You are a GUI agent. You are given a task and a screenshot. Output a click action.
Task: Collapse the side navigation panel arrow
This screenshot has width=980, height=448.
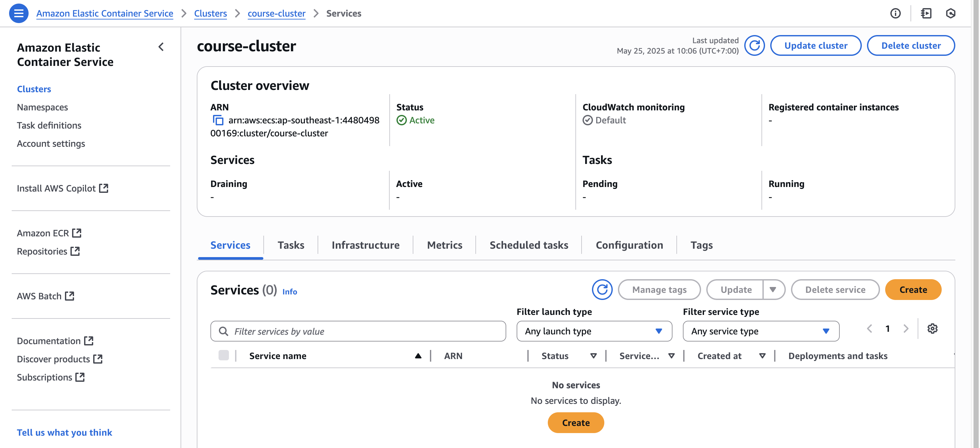point(161,47)
